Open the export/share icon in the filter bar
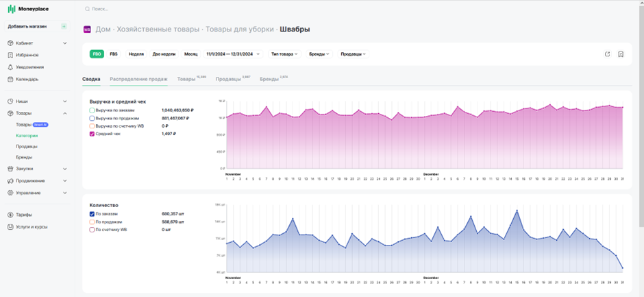 pyautogui.click(x=608, y=54)
